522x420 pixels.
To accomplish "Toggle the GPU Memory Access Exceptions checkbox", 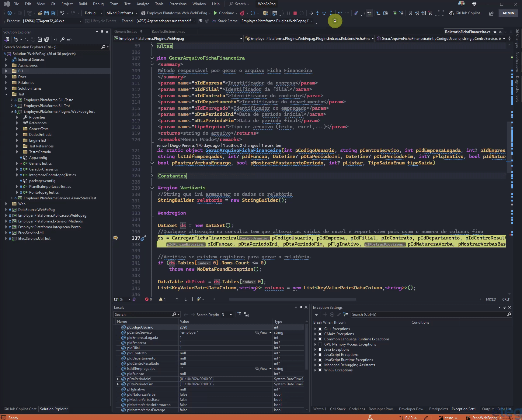I will pos(320,344).
